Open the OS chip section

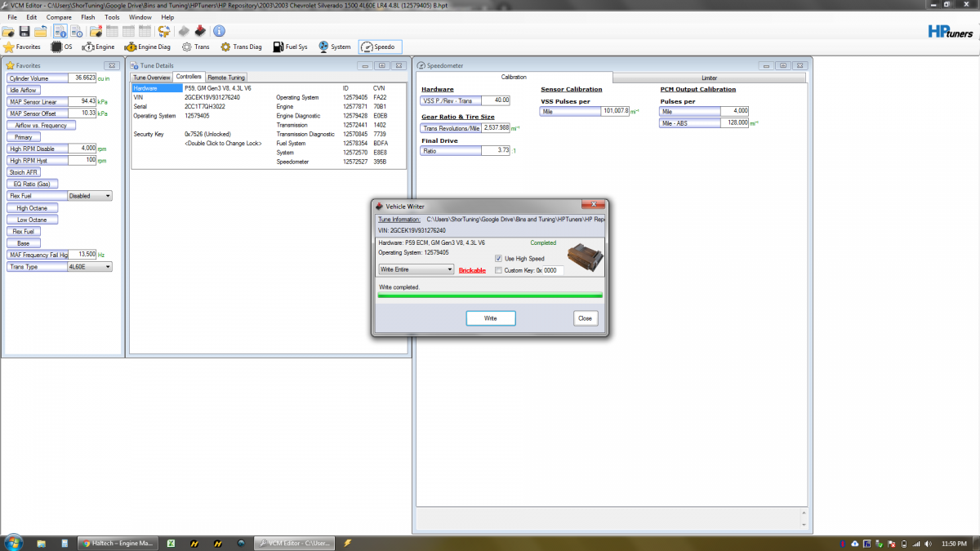pos(62,47)
